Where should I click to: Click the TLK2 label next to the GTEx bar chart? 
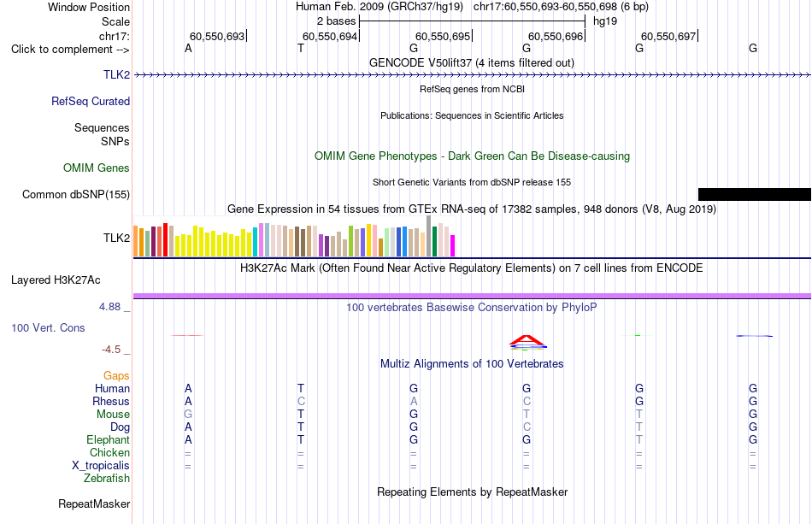(x=116, y=238)
